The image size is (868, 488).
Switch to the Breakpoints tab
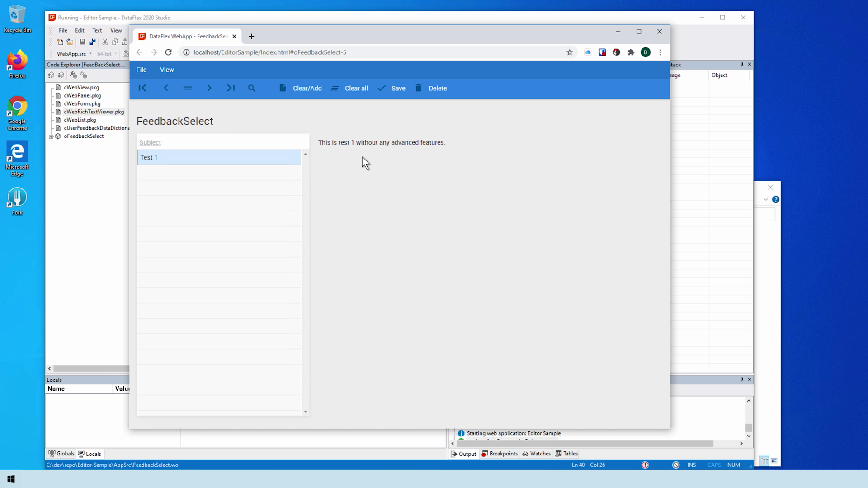[500, 454]
